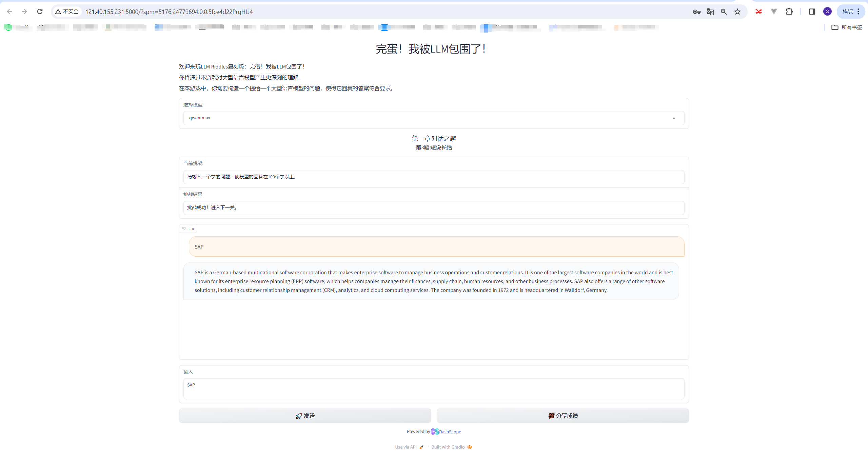Send the message with 发送 button
This screenshot has height=456, width=868.
(x=305, y=416)
